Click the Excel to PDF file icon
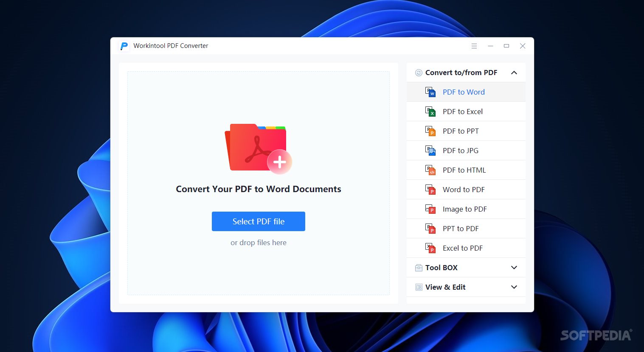The height and width of the screenshot is (352, 644). pyautogui.click(x=430, y=248)
